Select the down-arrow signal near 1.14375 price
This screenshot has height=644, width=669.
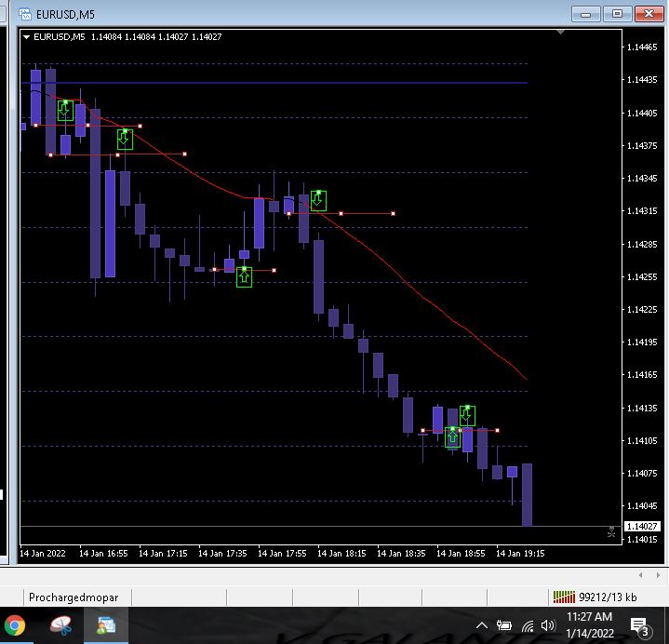[125, 139]
